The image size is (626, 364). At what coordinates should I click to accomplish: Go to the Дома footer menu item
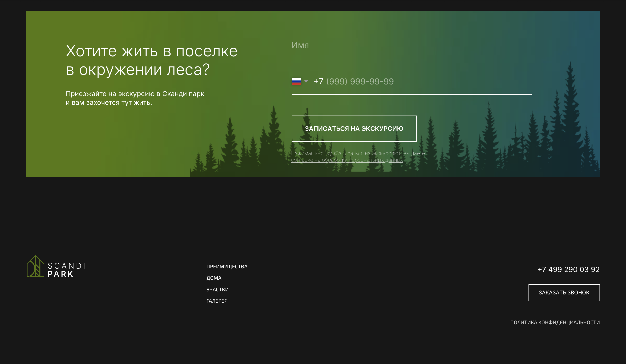pyautogui.click(x=214, y=278)
